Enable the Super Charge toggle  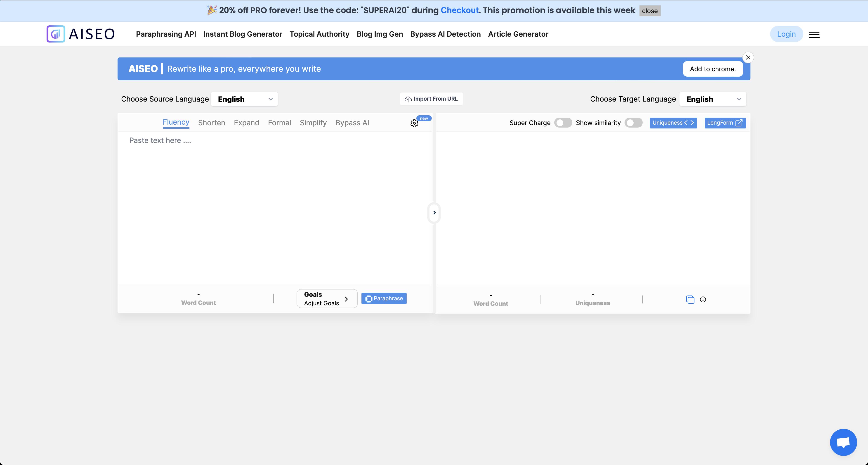tap(563, 123)
